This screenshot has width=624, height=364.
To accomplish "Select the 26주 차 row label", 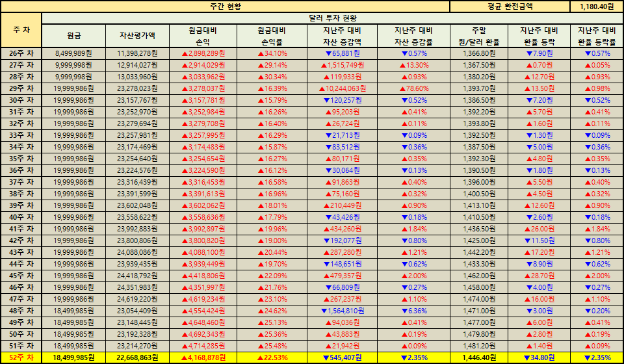I will 21,53.
